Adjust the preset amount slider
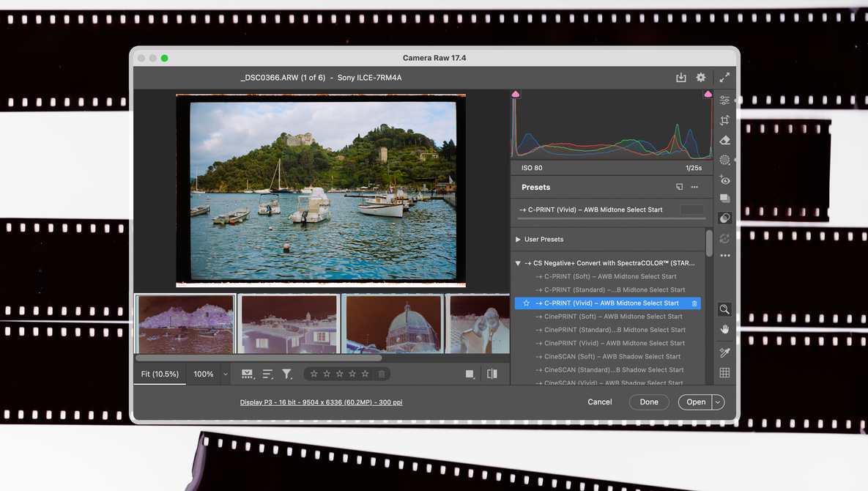 coord(612,218)
